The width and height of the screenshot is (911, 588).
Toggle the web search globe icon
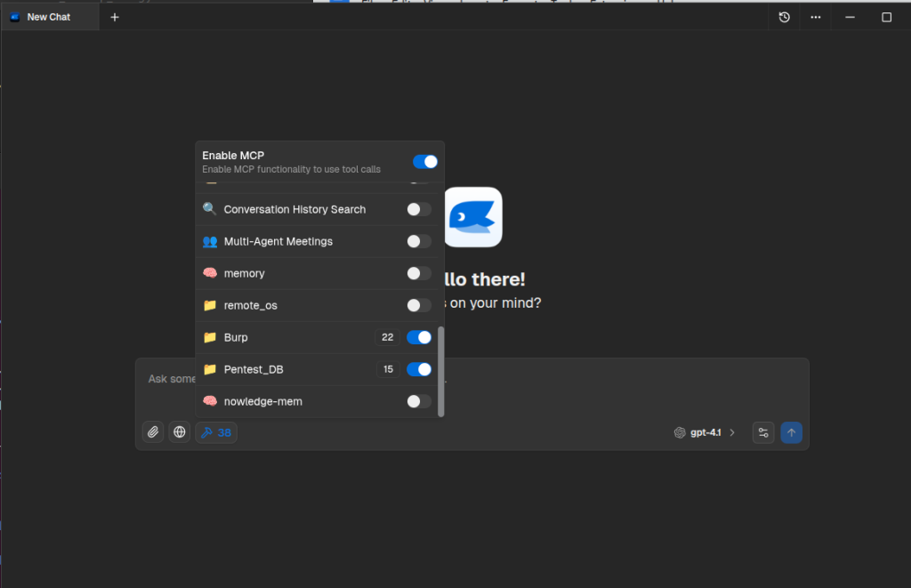pyautogui.click(x=180, y=432)
